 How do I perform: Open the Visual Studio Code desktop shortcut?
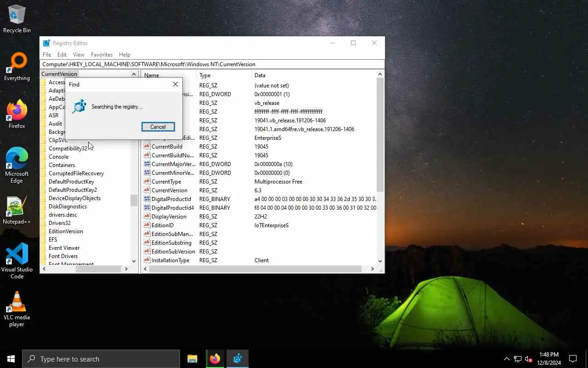pos(17,261)
